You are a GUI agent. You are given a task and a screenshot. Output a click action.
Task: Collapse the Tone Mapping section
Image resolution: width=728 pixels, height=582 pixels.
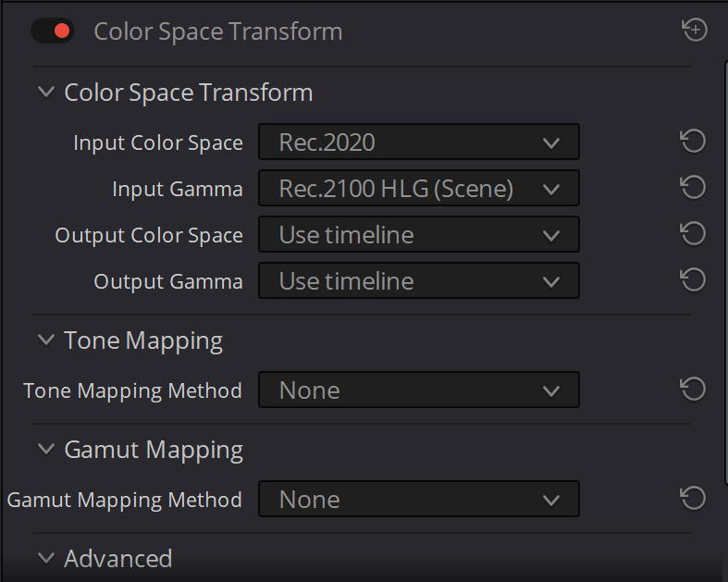click(46, 340)
